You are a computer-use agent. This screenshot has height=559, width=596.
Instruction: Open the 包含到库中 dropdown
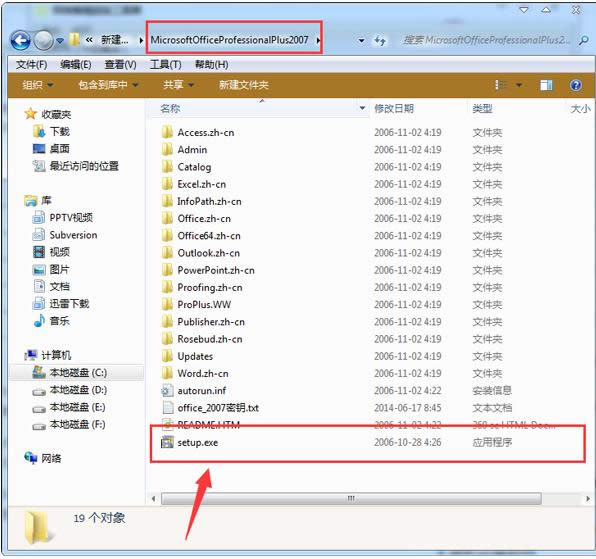tap(108, 85)
